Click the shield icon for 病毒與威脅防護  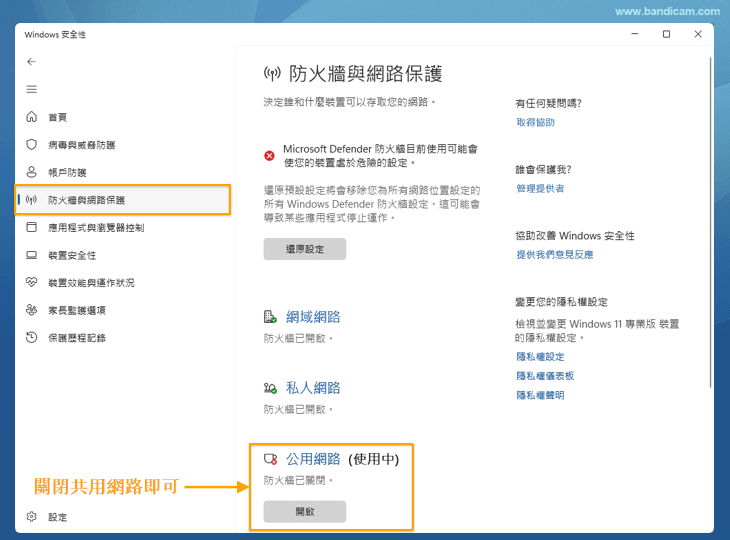click(31, 145)
